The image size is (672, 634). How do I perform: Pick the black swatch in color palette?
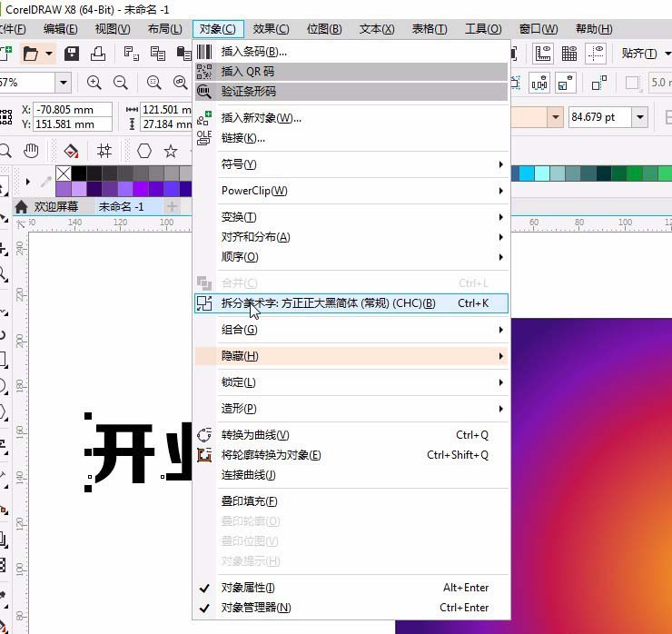pos(79,173)
